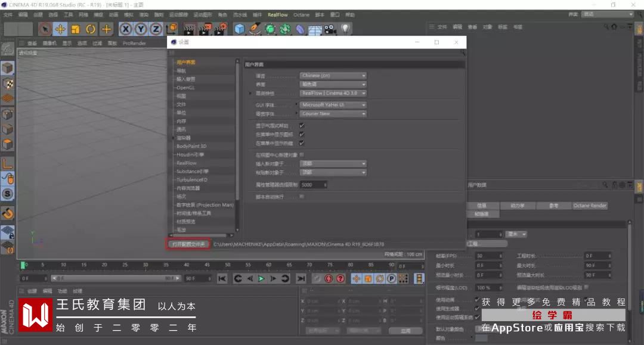Image resolution: width=644 pixels, height=345 pixels.
Task: Click the color swatch at bottom of attributes
Action: (x=481, y=338)
